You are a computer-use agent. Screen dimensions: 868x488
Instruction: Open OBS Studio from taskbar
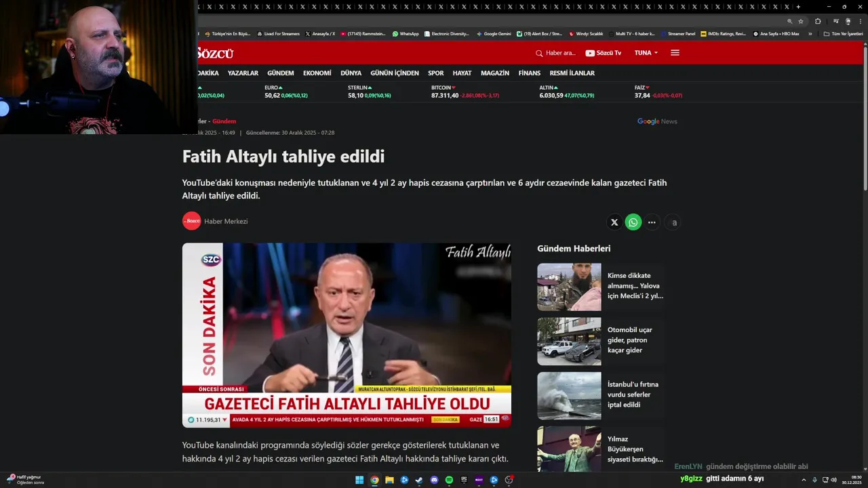509,480
